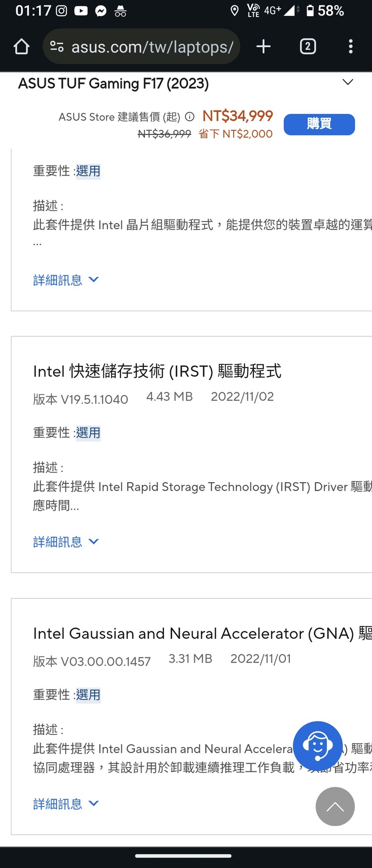This screenshot has width=372, height=868.
Task: Tap NT$34,999 price text
Action: click(238, 116)
